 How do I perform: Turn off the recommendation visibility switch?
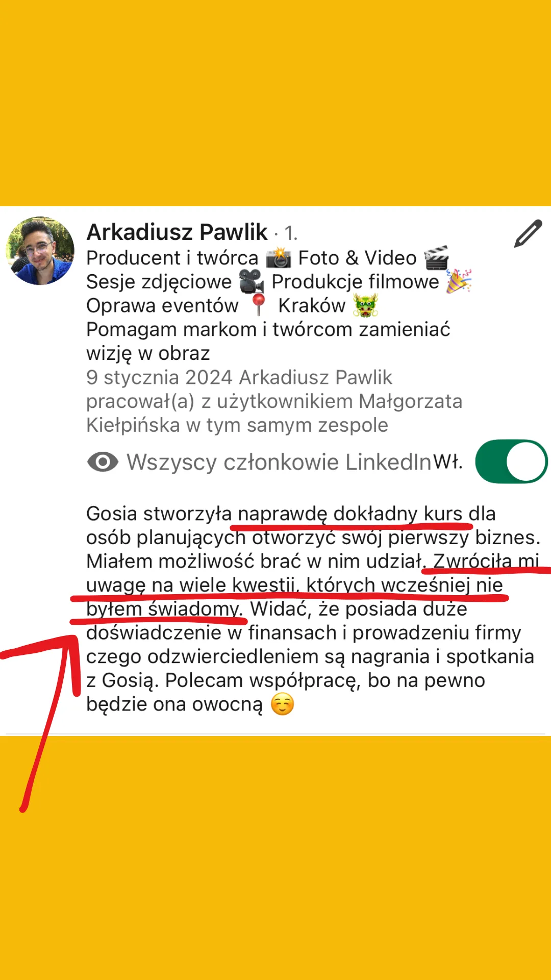tap(511, 461)
